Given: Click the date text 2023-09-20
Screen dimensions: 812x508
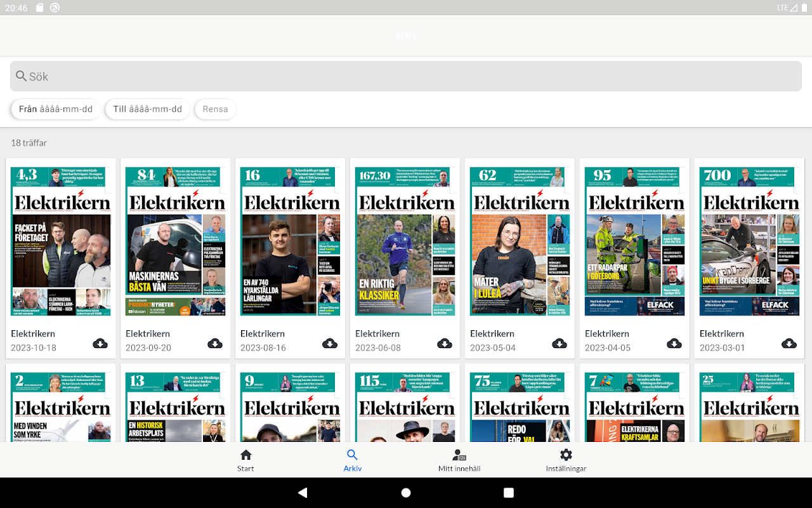Looking at the screenshot, I should (148, 348).
